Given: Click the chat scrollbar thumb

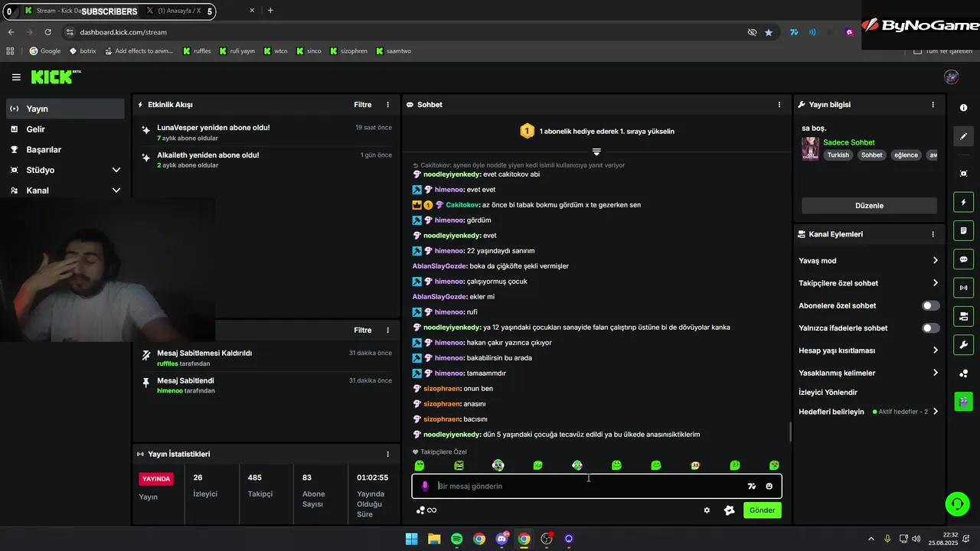Looking at the screenshot, I should [790, 432].
